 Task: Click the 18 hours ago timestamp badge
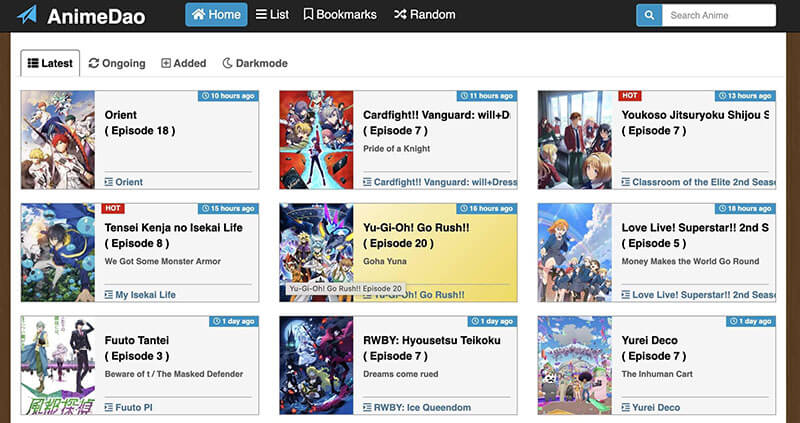click(745, 209)
